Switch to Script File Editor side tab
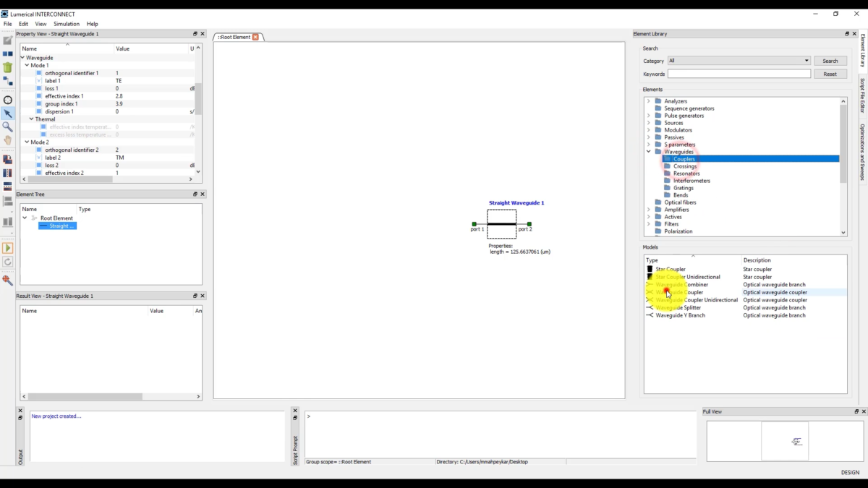The width and height of the screenshot is (868, 488). [x=863, y=95]
